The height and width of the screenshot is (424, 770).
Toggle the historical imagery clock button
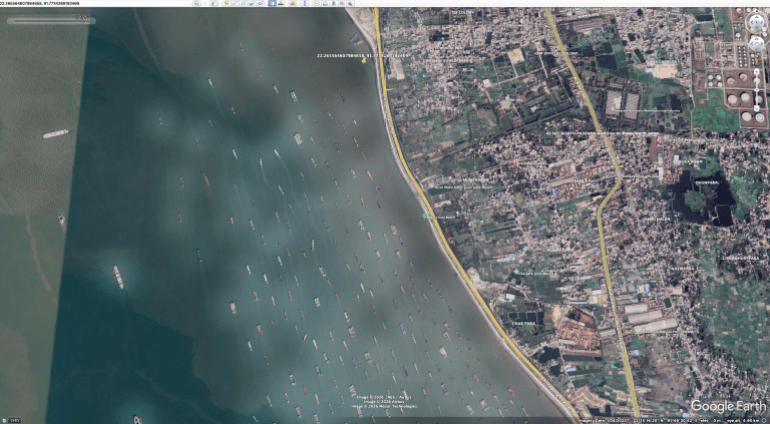273,3
